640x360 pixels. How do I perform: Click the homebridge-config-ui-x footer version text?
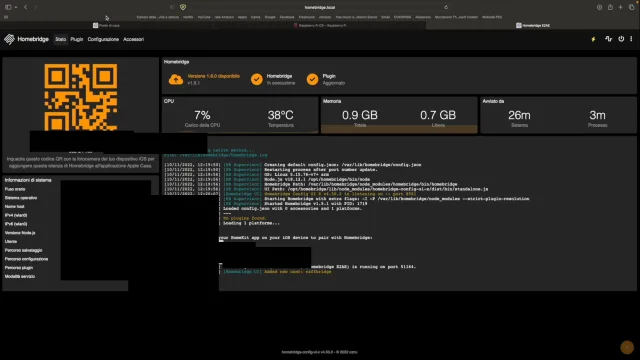pyautogui.click(x=320, y=352)
